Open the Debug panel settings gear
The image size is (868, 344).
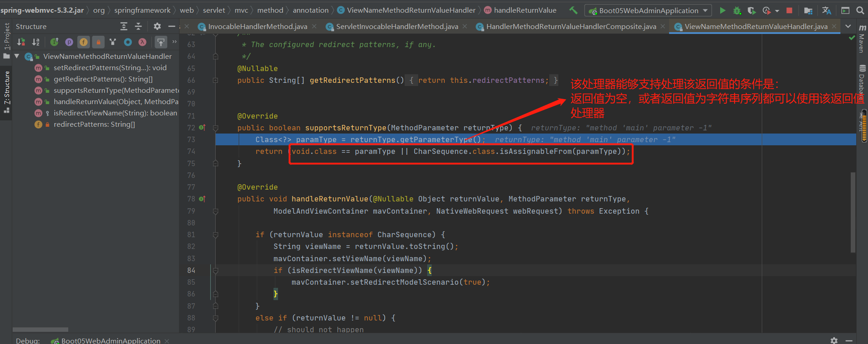[834, 340]
